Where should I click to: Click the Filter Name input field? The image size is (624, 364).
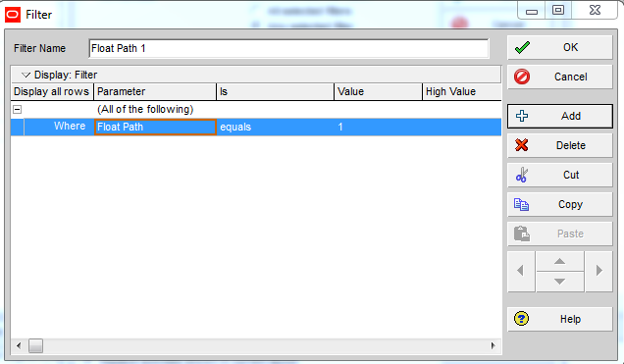pyautogui.click(x=288, y=48)
